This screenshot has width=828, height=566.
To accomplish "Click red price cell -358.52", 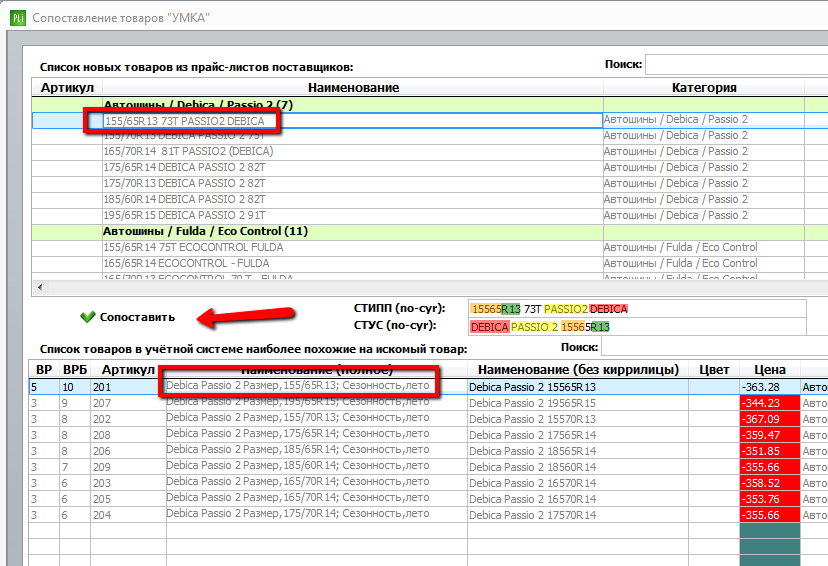I will click(770, 483).
